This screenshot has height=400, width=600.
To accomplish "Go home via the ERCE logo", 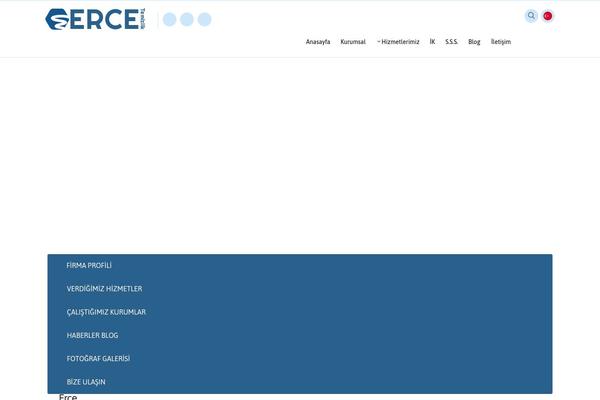I will [95, 19].
